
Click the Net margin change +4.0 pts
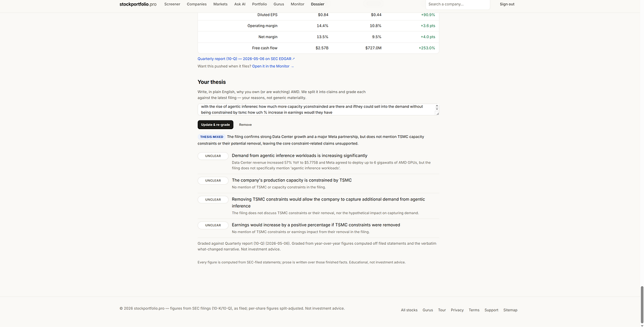point(428,37)
